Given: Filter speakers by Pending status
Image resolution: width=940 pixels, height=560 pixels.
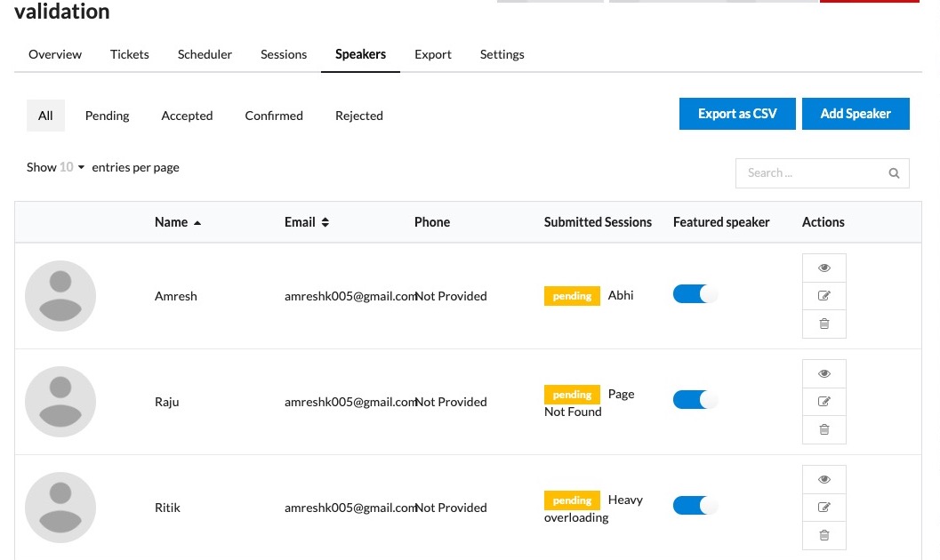Looking at the screenshot, I should point(108,116).
